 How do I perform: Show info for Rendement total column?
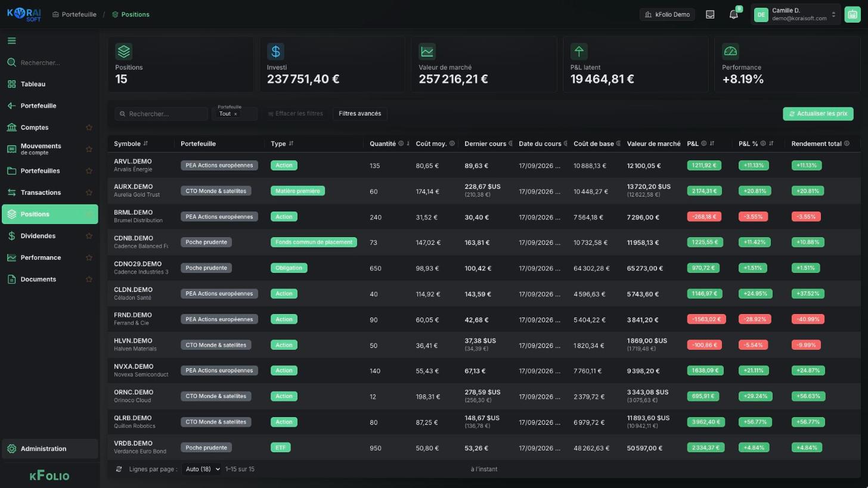tap(846, 144)
